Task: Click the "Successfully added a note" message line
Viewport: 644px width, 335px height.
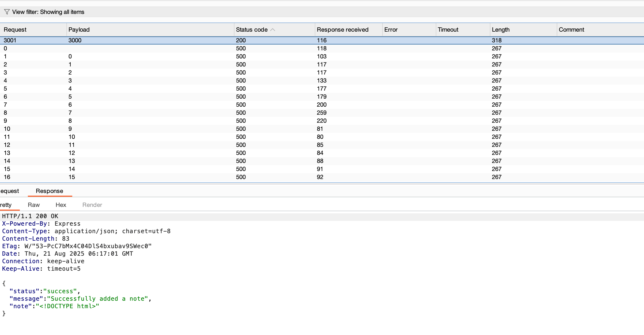Action: click(81, 299)
